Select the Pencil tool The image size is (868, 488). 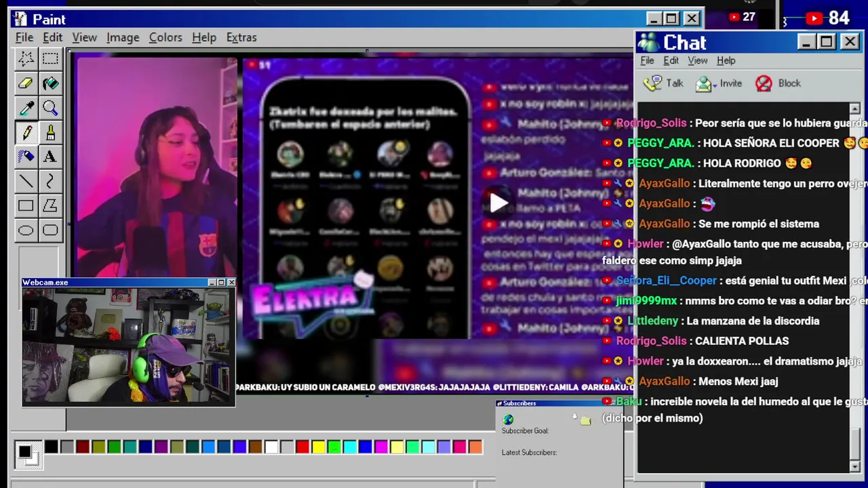click(26, 132)
